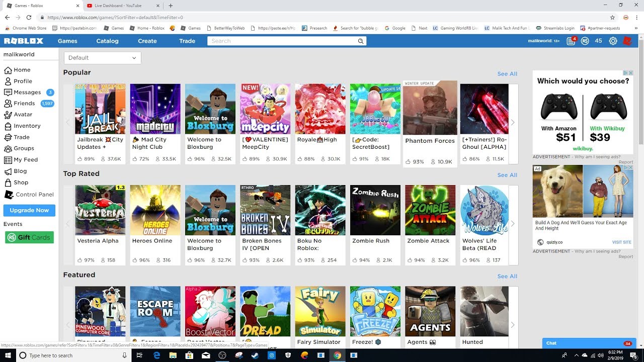The image size is (644, 362).
Task: Click the Chrome Web Store bookmark
Action: coord(26,28)
